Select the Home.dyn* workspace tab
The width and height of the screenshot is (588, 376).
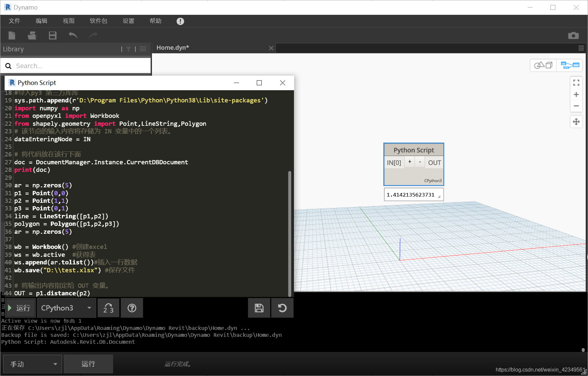(x=173, y=48)
